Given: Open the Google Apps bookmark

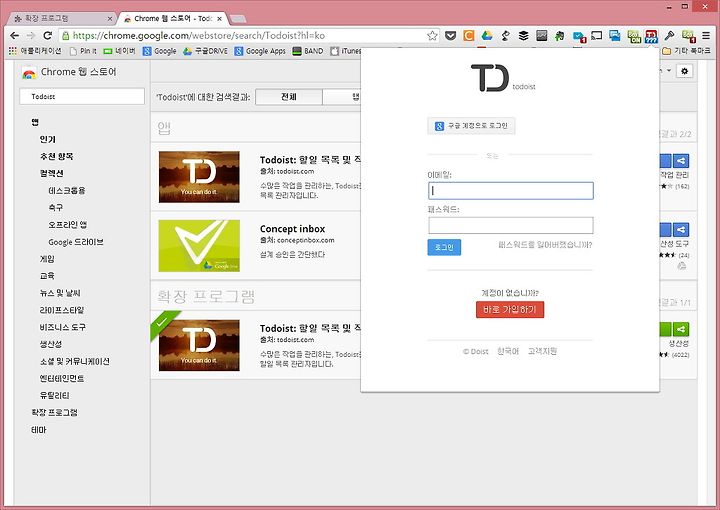Looking at the screenshot, I should tap(260, 51).
